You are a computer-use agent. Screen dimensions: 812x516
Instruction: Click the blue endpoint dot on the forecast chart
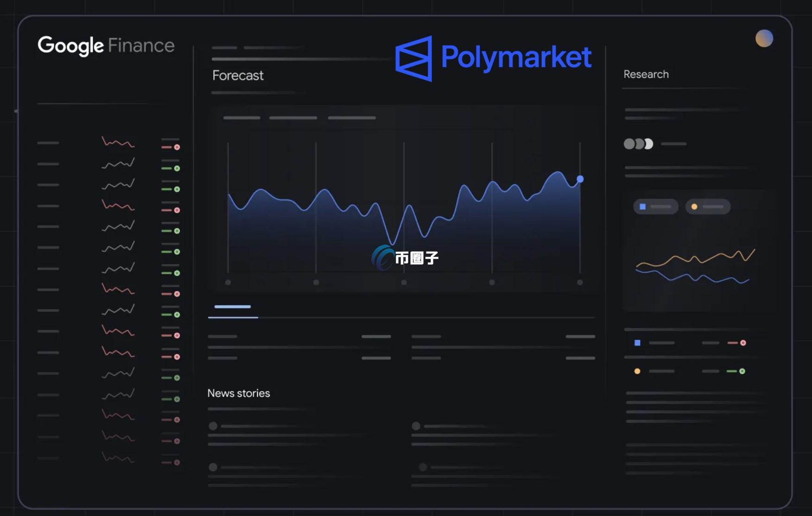(580, 178)
